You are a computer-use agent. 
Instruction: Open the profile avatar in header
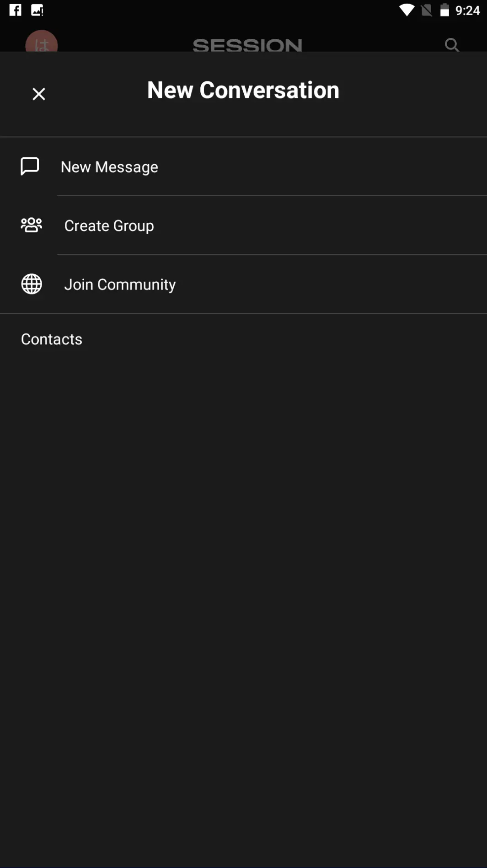[42, 43]
